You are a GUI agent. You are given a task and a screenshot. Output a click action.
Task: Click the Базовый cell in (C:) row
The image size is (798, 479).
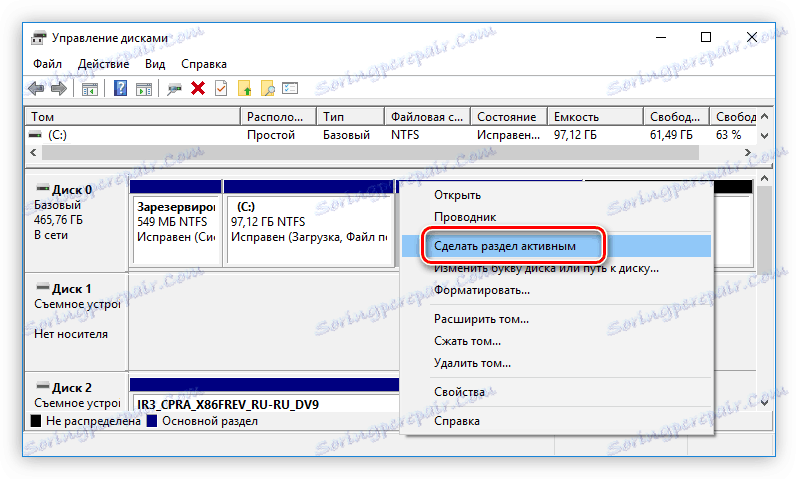click(x=347, y=135)
